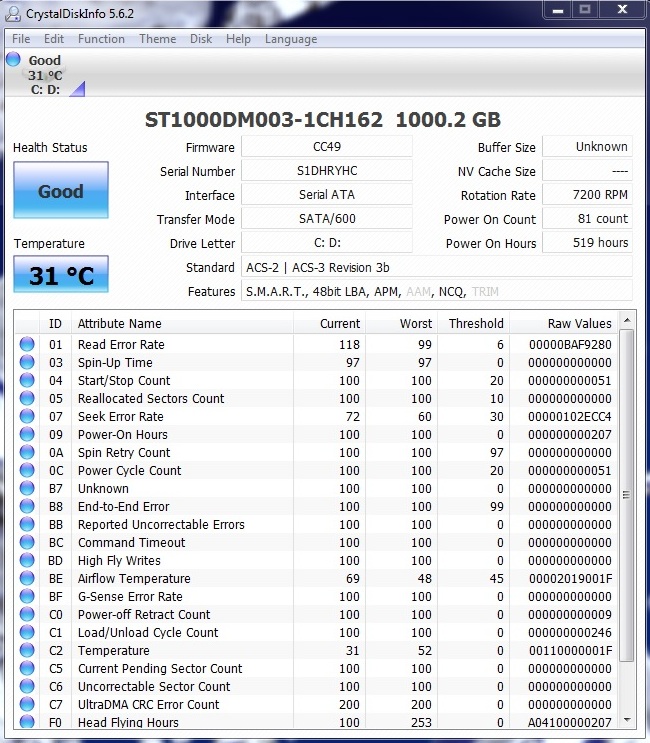Open the File menu
650x743 pixels.
point(21,39)
